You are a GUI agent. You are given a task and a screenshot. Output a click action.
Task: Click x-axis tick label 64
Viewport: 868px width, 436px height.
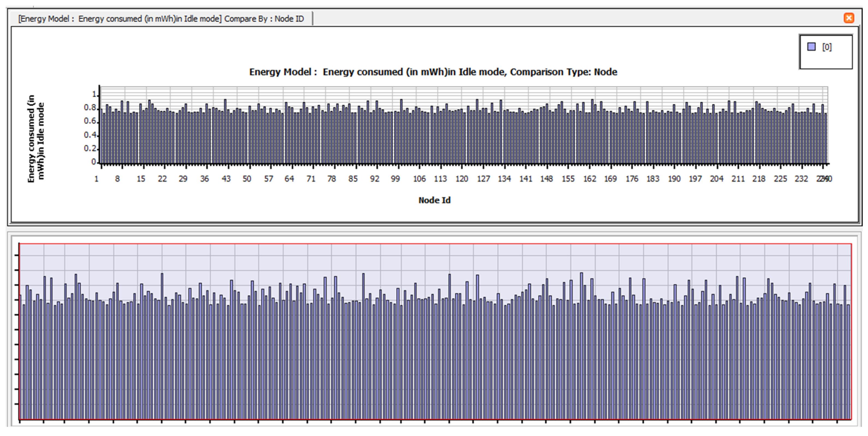point(289,179)
